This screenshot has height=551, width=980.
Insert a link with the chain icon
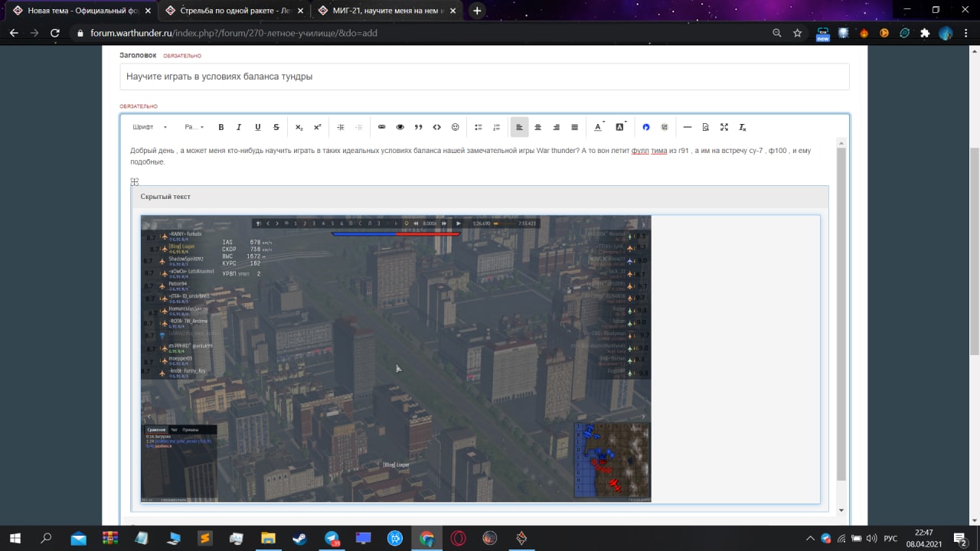pyautogui.click(x=382, y=127)
